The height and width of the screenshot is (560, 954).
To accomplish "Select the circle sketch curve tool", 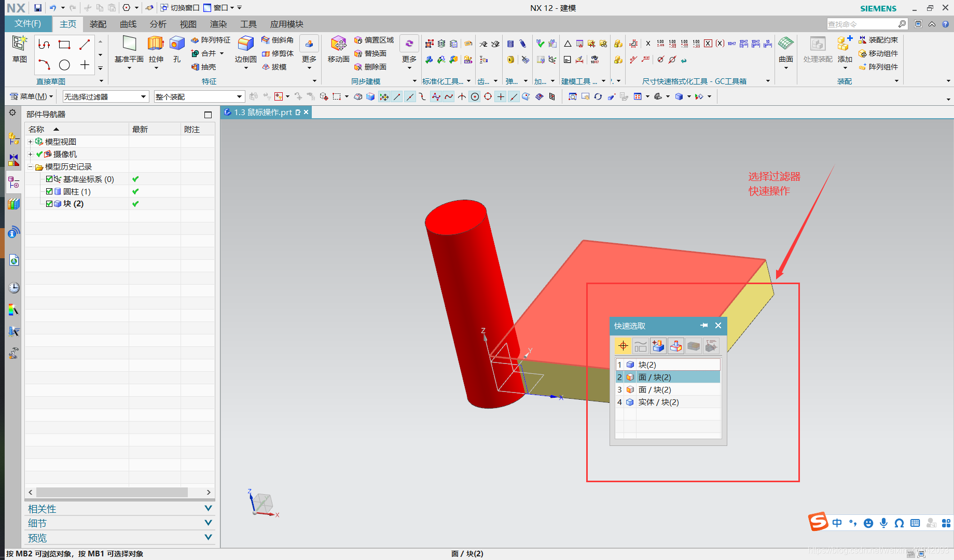I will click(x=64, y=65).
